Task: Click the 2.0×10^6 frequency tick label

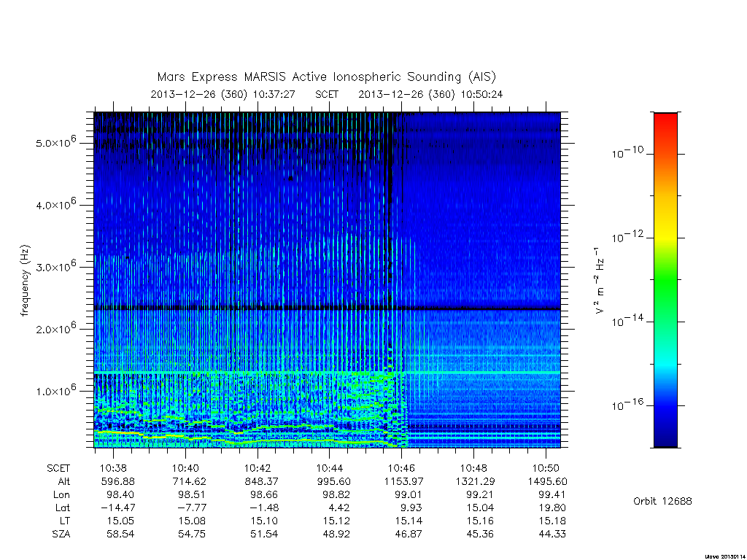Action: [56, 329]
